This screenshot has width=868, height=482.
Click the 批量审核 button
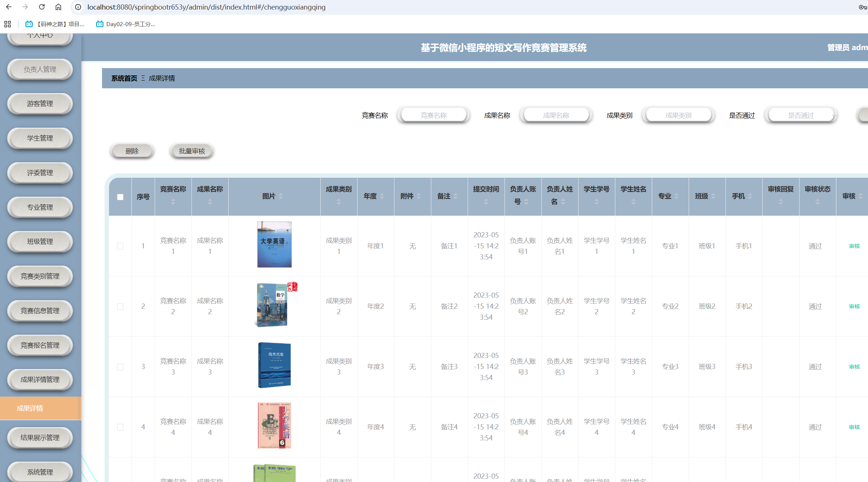pos(191,150)
